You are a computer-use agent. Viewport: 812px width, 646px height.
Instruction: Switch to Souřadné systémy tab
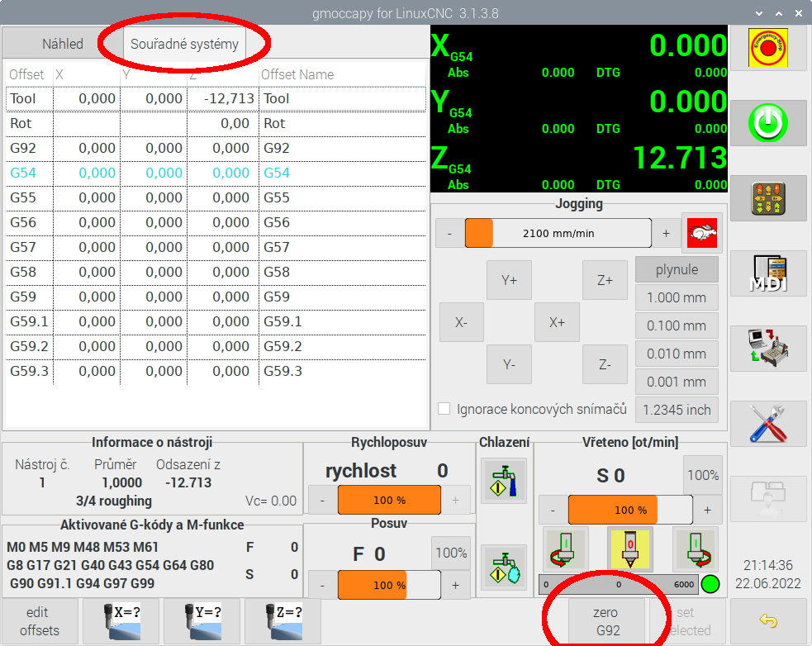click(x=184, y=44)
